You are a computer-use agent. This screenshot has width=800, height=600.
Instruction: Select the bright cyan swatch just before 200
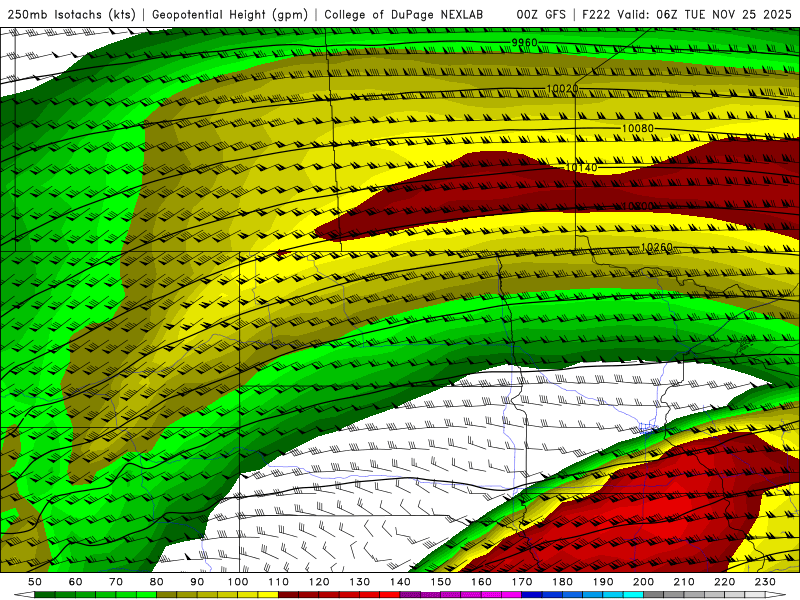pos(633,595)
